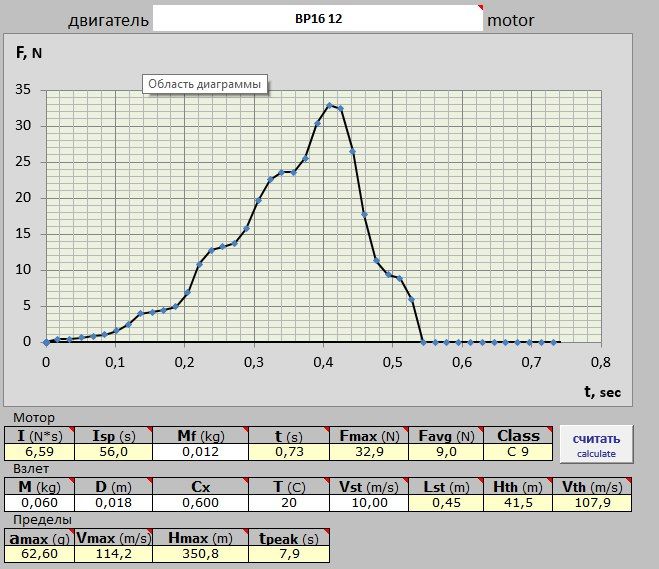Click the Hmax (m) header cell
The height and width of the screenshot is (569, 659).
point(200,538)
